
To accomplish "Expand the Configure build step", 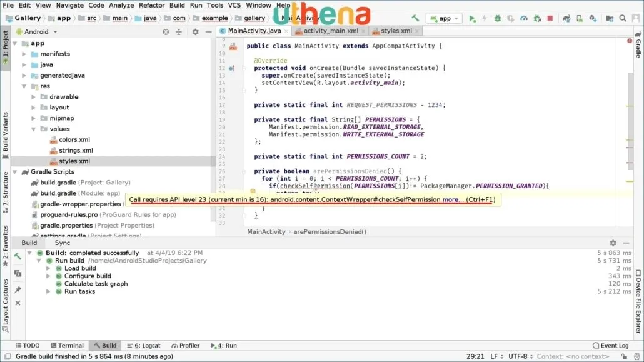I will point(49,276).
